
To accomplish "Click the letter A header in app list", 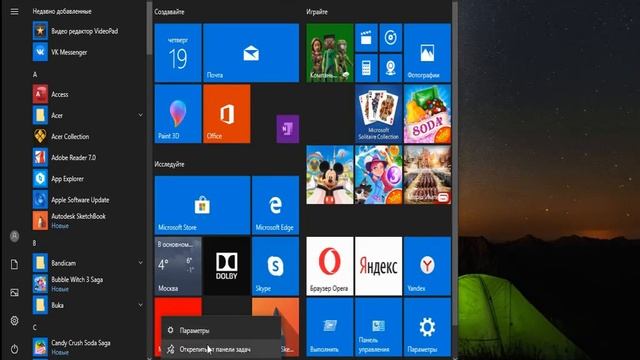I will click(x=35, y=74).
